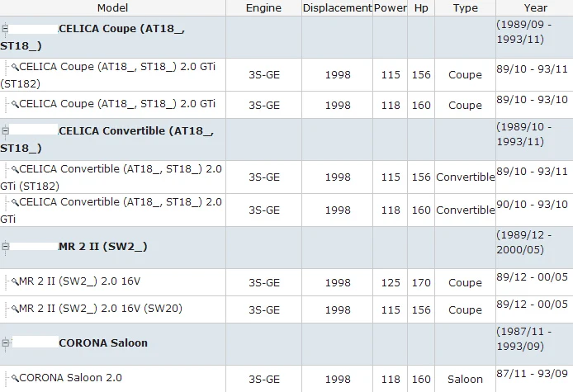
Task: Click the Power column header
Action: point(390,7)
